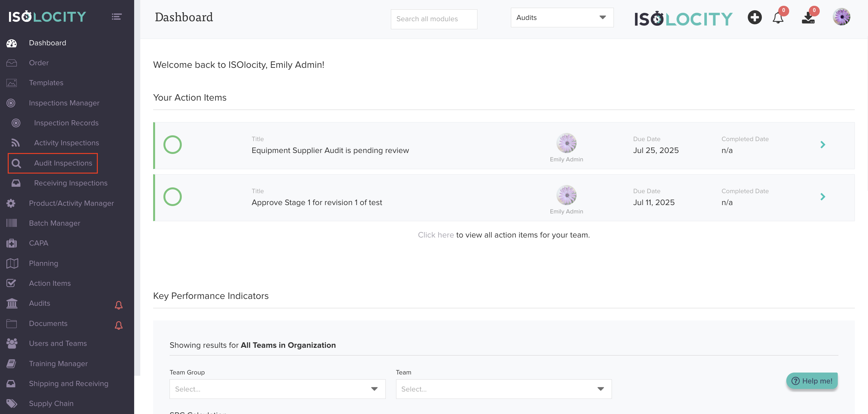This screenshot has height=414, width=868.
Task: Go to Training Manager in sidebar
Action: (x=58, y=364)
